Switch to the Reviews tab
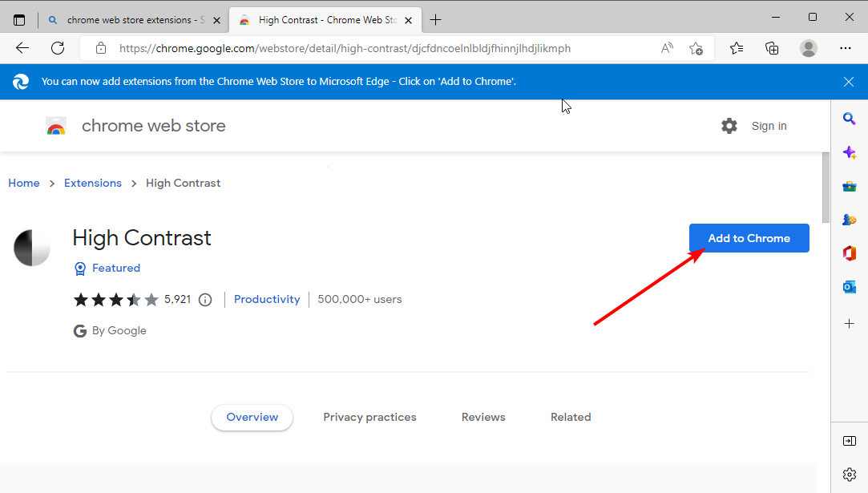This screenshot has width=868, height=493. point(483,417)
